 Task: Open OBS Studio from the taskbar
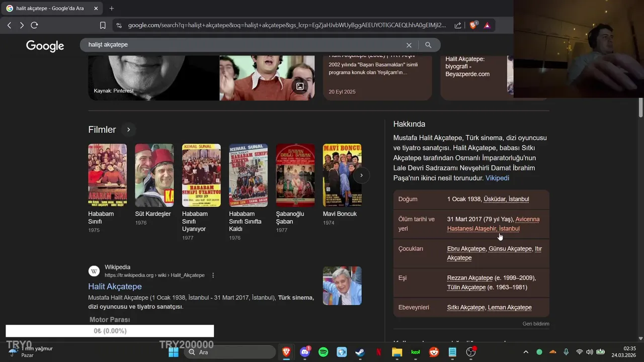[471, 352]
